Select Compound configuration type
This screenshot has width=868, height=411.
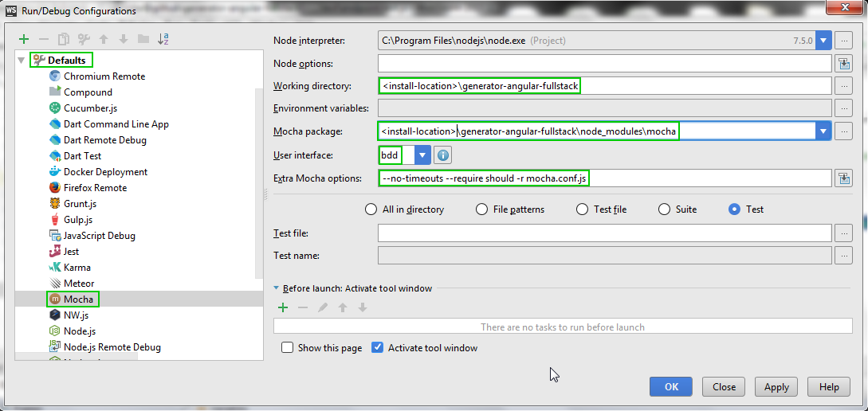(x=88, y=92)
